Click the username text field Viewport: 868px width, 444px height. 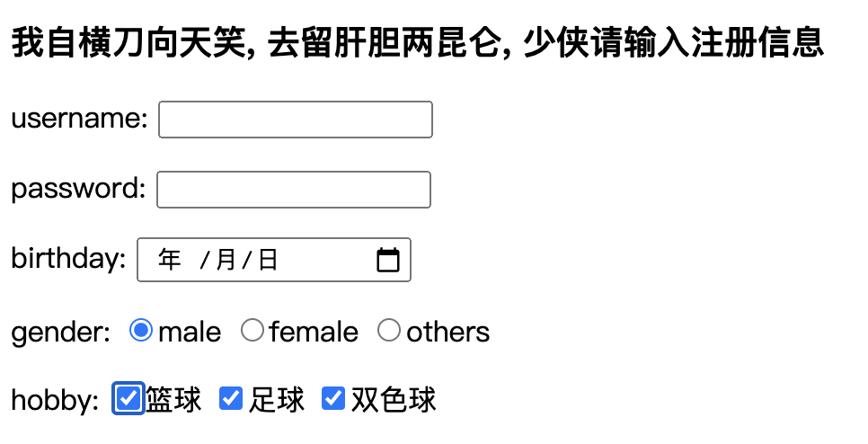295,120
